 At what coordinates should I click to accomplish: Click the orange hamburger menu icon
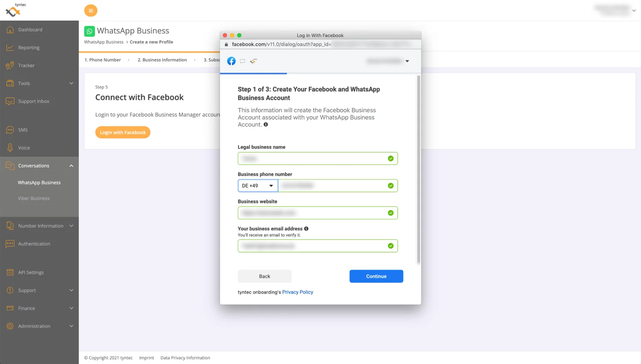tap(91, 11)
